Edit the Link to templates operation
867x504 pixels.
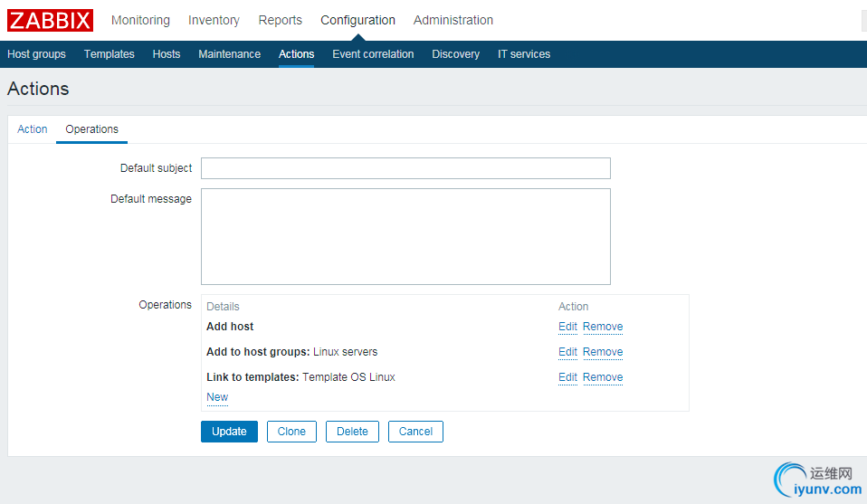click(567, 377)
